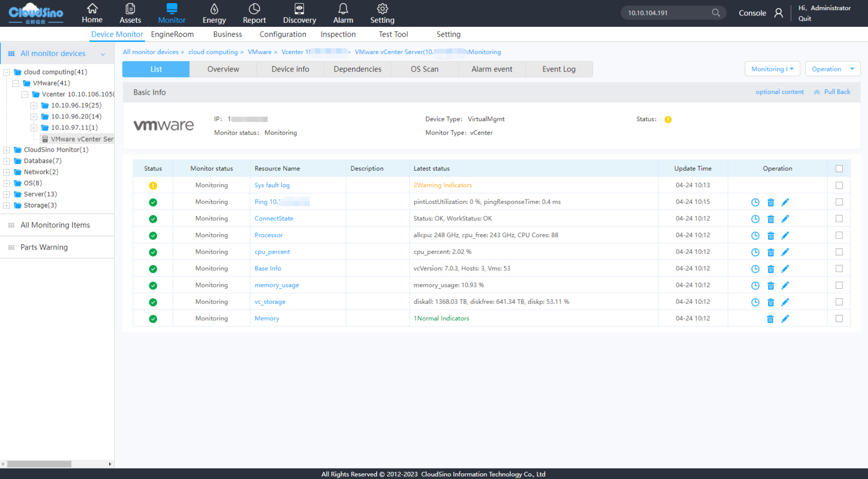Click the Console link
Viewport: 868px width, 479px height.
point(752,13)
